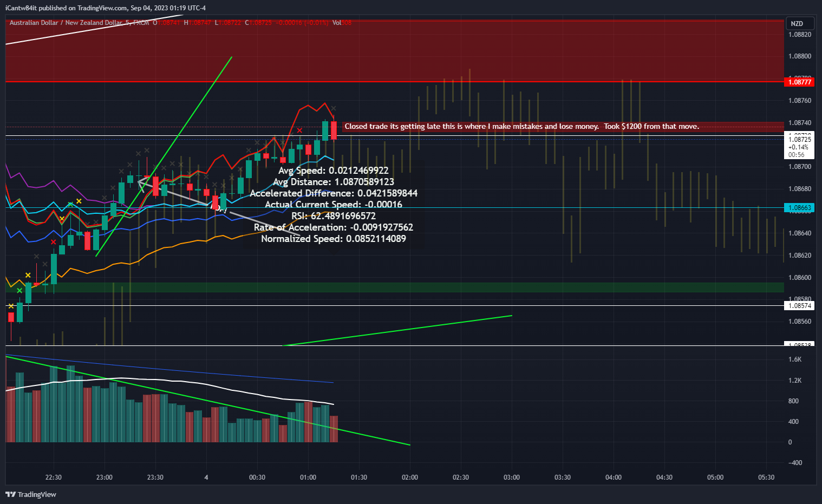The height and width of the screenshot is (504, 822).
Task: Click the 05:30 time axis label
Action: point(766,477)
